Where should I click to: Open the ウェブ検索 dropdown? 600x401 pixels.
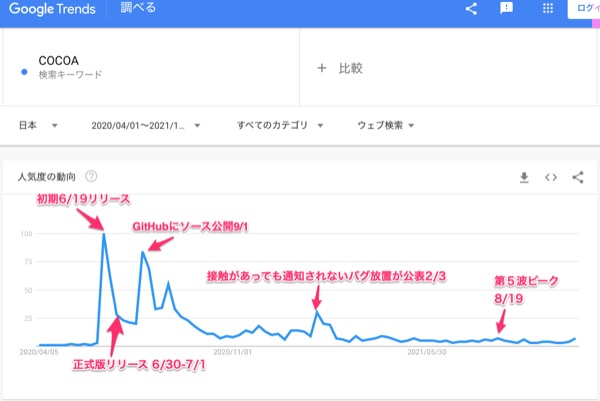pos(385,125)
